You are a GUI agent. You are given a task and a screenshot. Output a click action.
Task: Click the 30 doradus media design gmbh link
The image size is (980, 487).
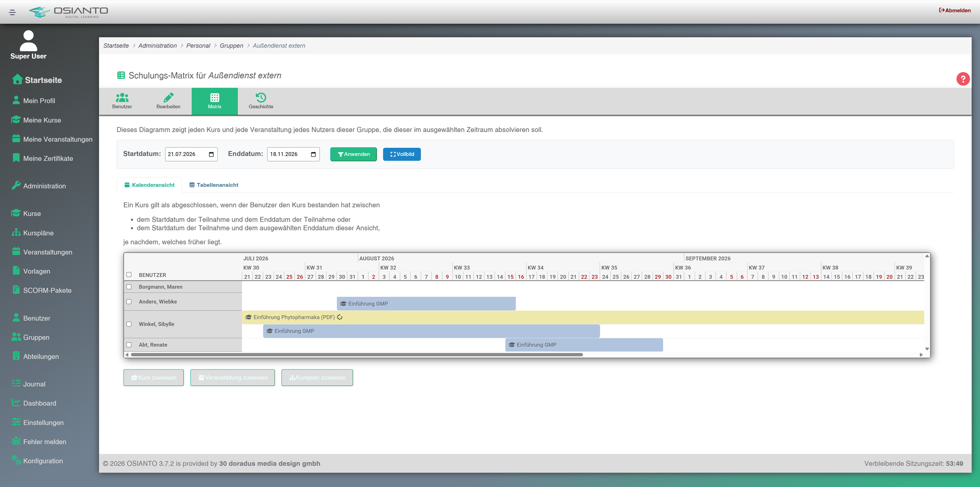point(269,463)
